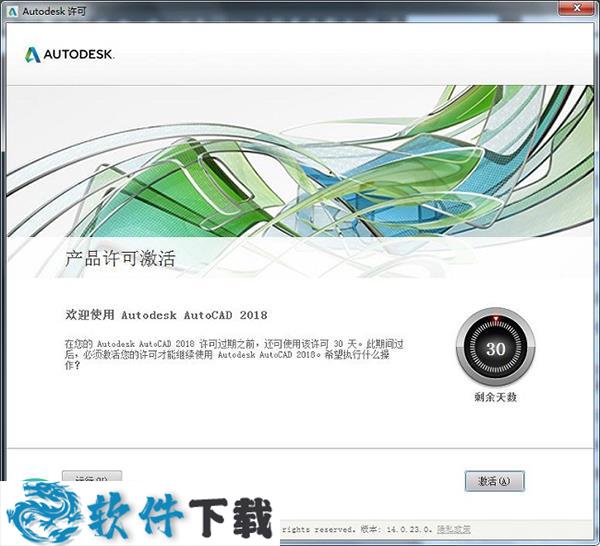Image resolution: width=600 pixels, height=546 pixels.
Task: Open the 隐私政策 privacy policy link
Action: [454, 530]
